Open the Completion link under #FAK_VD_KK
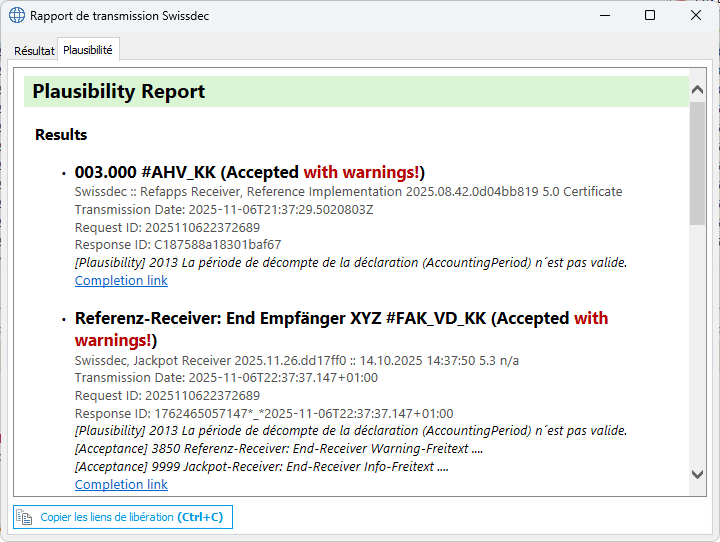This screenshot has width=720, height=542. tap(121, 485)
